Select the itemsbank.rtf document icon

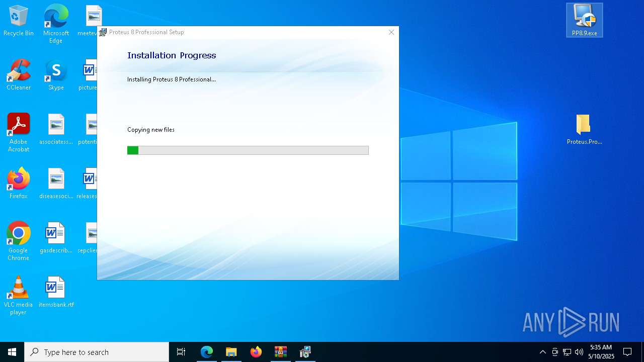coord(56,292)
